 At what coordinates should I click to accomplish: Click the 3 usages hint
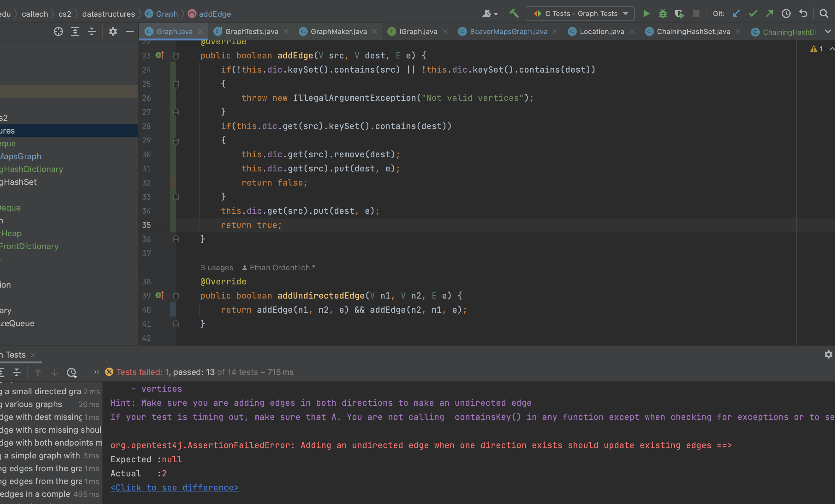click(x=216, y=268)
